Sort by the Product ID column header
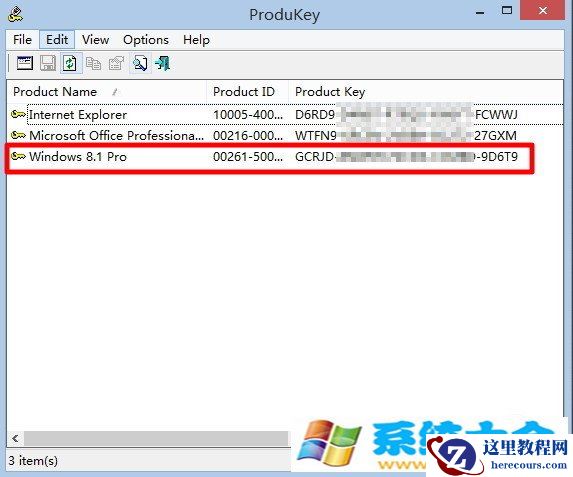This screenshot has height=477, width=573. pos(248,91)
